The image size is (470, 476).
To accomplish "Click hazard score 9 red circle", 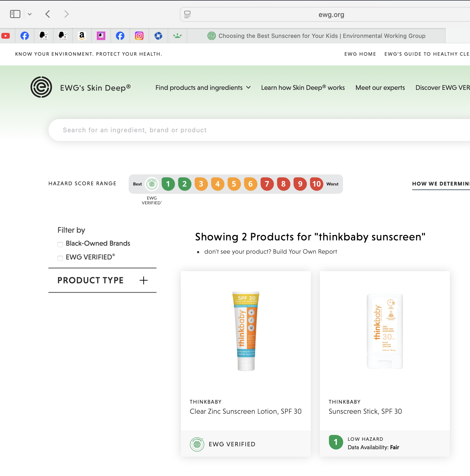I will 300,184.
